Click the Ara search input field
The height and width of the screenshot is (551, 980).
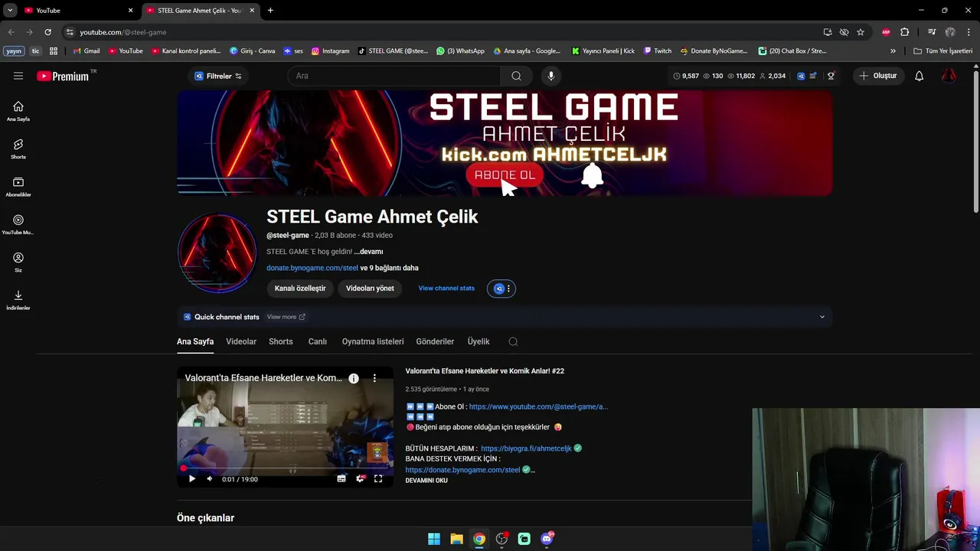click(x=394, y=76)
